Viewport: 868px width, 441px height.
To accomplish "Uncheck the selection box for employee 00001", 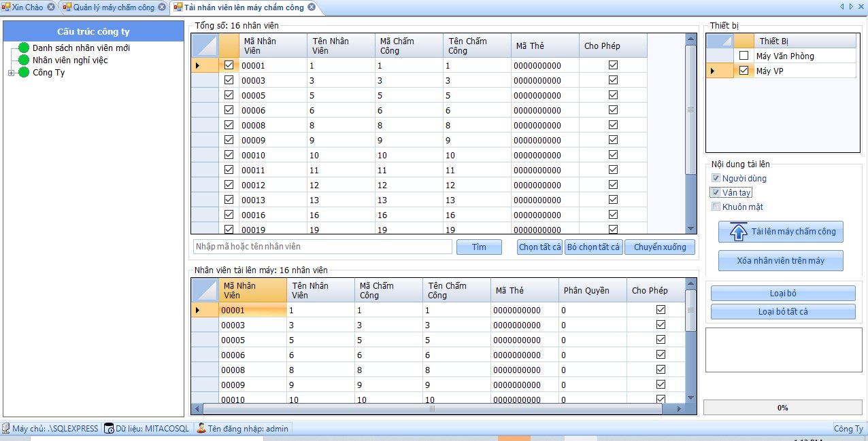I will click(x=229, y=65).
